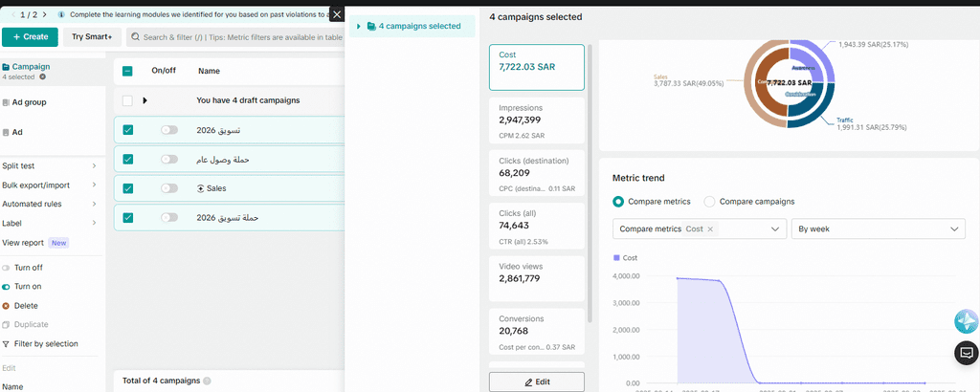Viewport: 980px width, 392px height.
Task: Toggle the select-all header checkbox
Action: coord(127,71)
